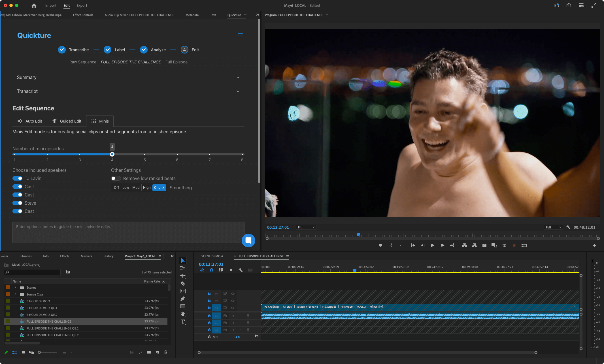Screen dimensions: 604x364
Task: Switch to the Guided Edit tab
Action: [67, 121]
